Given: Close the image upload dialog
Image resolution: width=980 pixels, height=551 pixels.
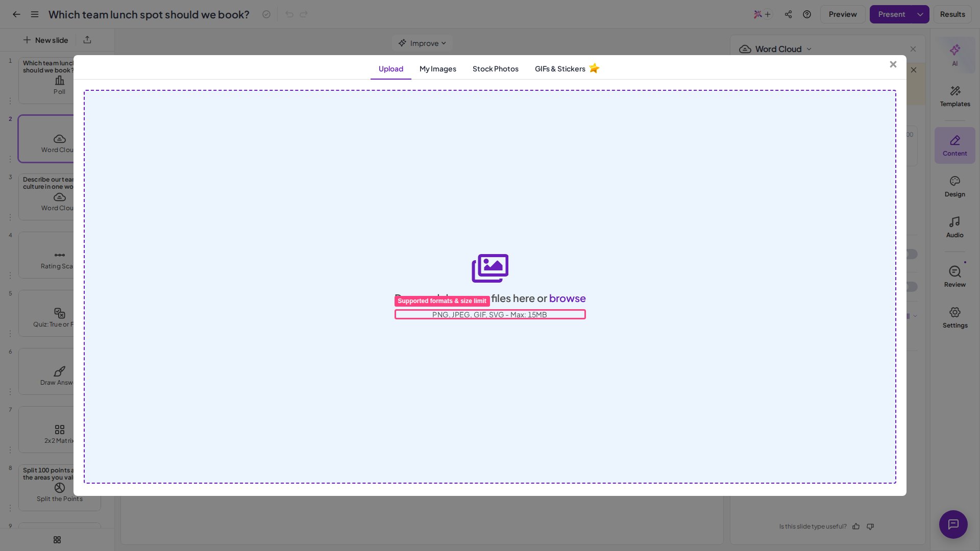Looking at the screenshot, I should click(893, 64).
